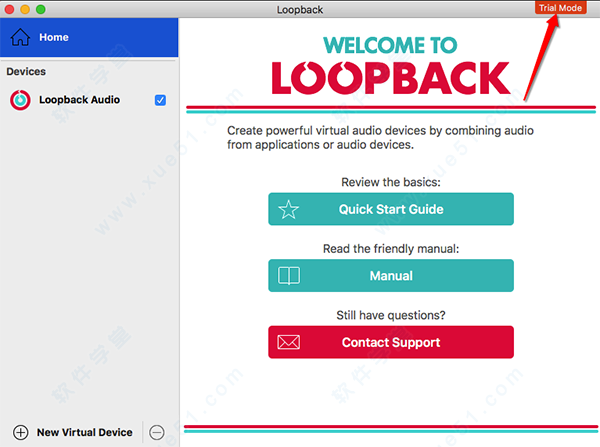Screen dimensions: 600x447
Task: Click the "Still have questions?" text
Action: [391, 315]
